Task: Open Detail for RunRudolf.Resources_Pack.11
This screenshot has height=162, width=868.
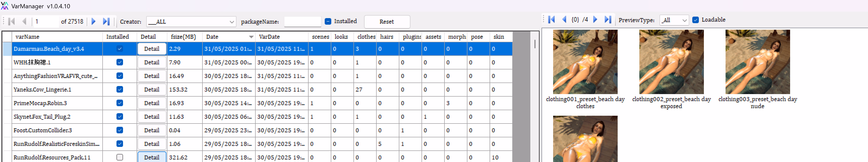Action: [x=152, y=157]
